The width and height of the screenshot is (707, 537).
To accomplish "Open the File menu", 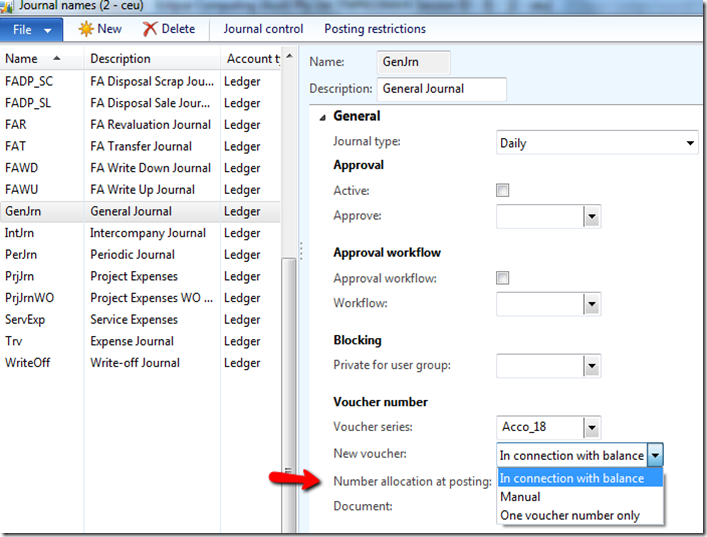I will (31, 30).
